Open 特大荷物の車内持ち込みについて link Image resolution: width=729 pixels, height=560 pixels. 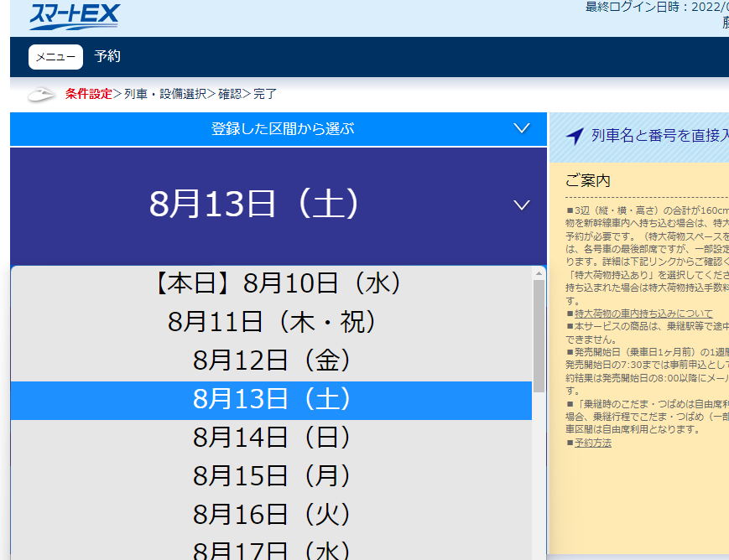[643, 314]
